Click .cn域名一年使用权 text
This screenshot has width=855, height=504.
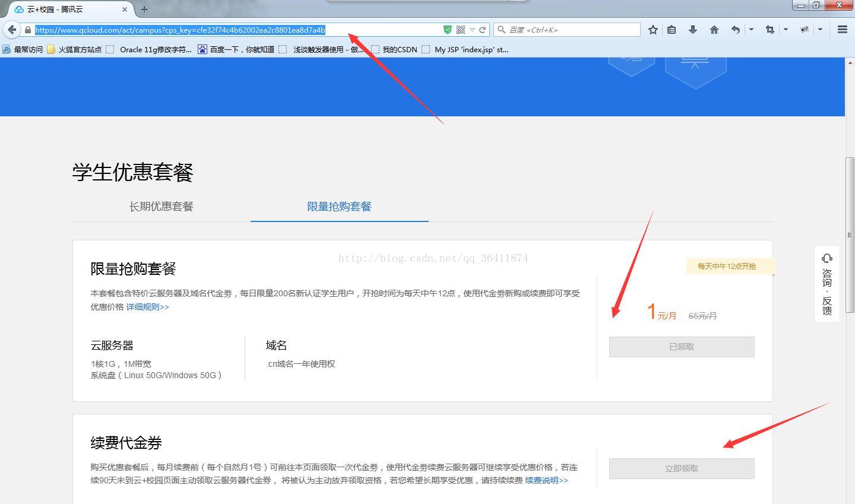coord(300,364)
